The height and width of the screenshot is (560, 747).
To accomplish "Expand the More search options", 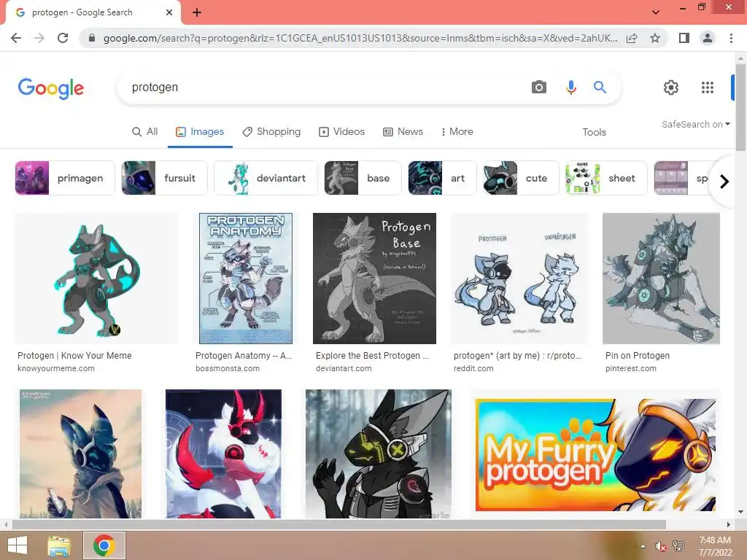I will pyautogui.click(x=457, y=131).
